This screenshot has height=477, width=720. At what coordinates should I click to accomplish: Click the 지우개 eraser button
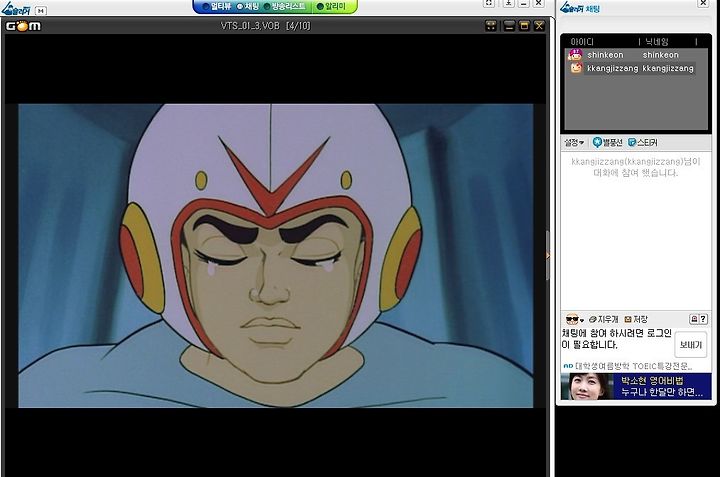coord(603,319)
